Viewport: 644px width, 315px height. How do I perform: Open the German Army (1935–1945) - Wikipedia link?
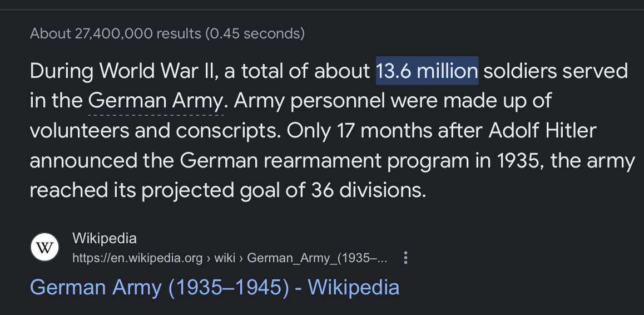click(x=215, y=287)
